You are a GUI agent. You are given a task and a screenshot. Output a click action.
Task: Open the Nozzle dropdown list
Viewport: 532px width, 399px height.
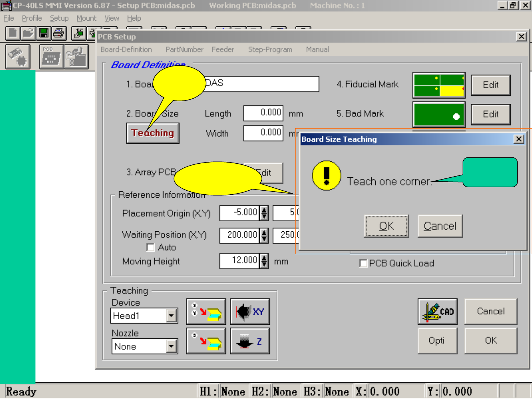pos(171,347)
